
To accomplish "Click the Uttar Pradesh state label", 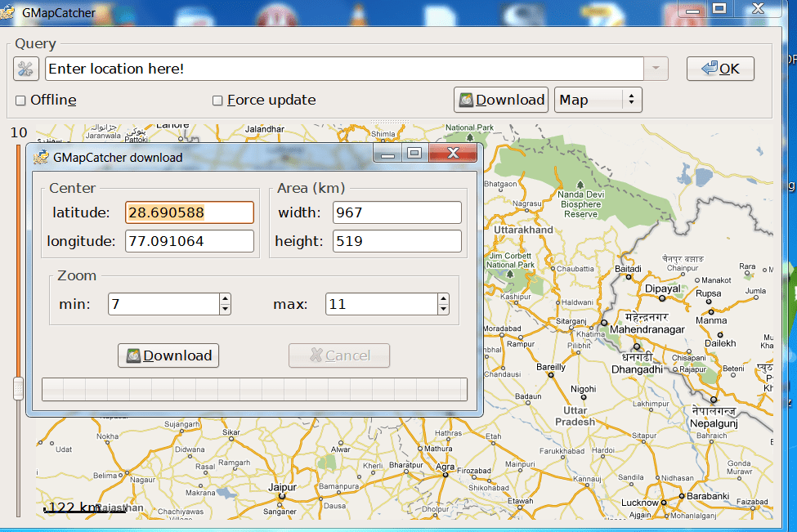I will 575,416.
